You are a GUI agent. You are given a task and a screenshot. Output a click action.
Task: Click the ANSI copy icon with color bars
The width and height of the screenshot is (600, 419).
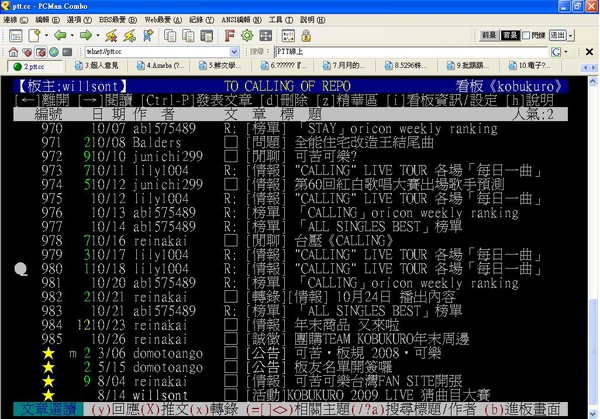[x=188, y=36]
